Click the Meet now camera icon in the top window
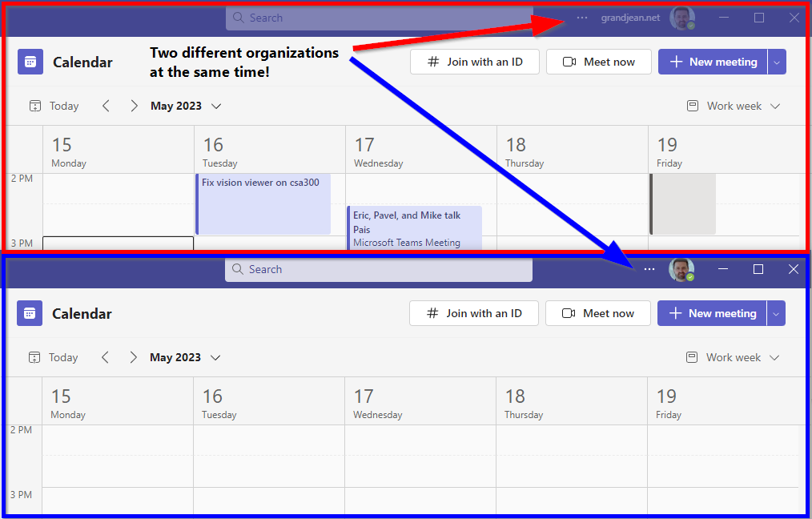The image size is (812, 519). tap(569, 61)
